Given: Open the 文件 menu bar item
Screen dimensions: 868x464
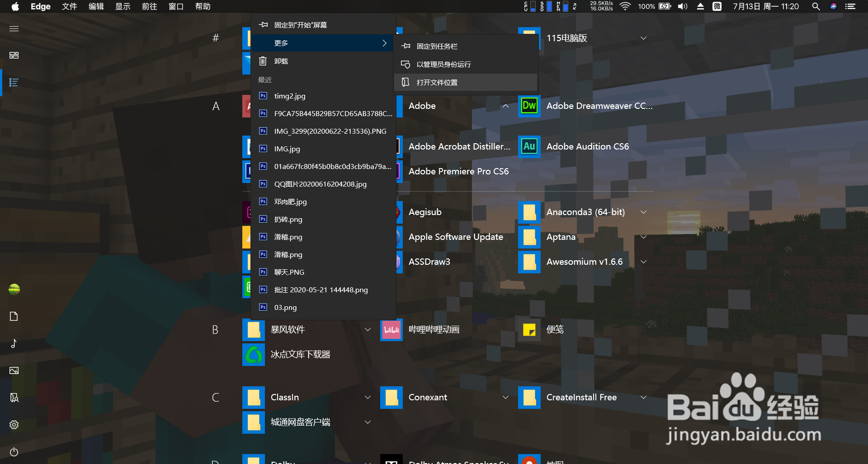Looking at the screenshot, I should [x=70, y=6].
